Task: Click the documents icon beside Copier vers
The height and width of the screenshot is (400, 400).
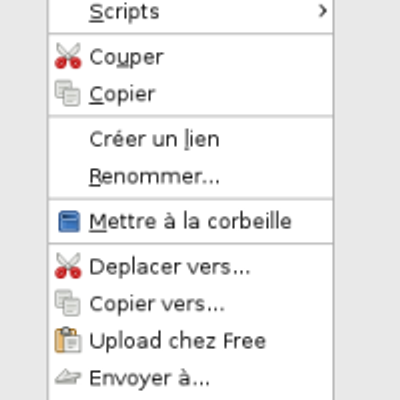Action: tap(68, 303)
